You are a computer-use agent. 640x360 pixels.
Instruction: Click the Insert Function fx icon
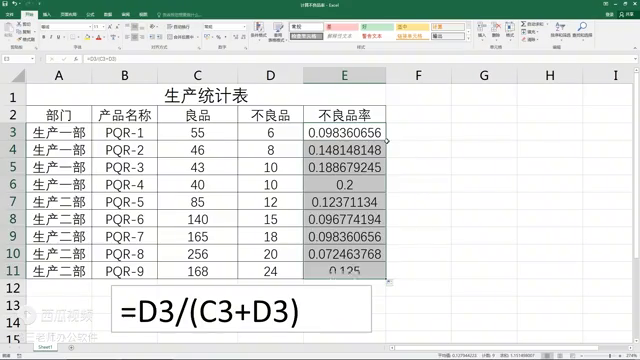(76, 59)
